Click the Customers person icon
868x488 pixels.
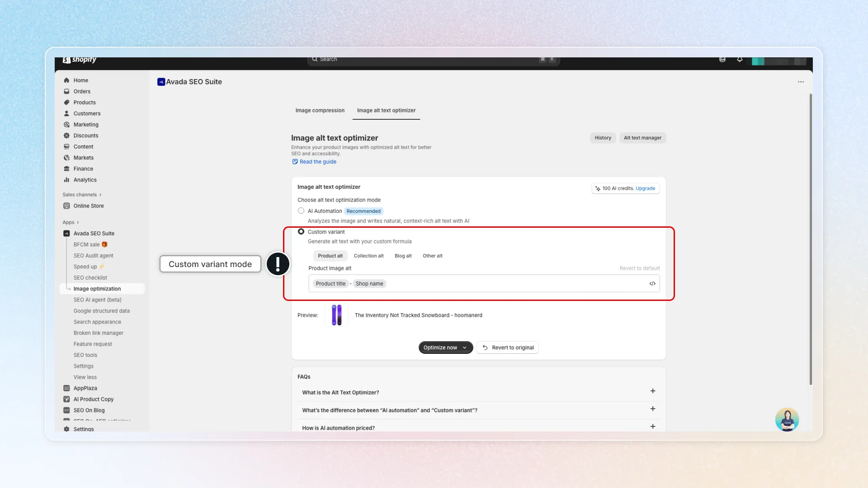[66, 113]
